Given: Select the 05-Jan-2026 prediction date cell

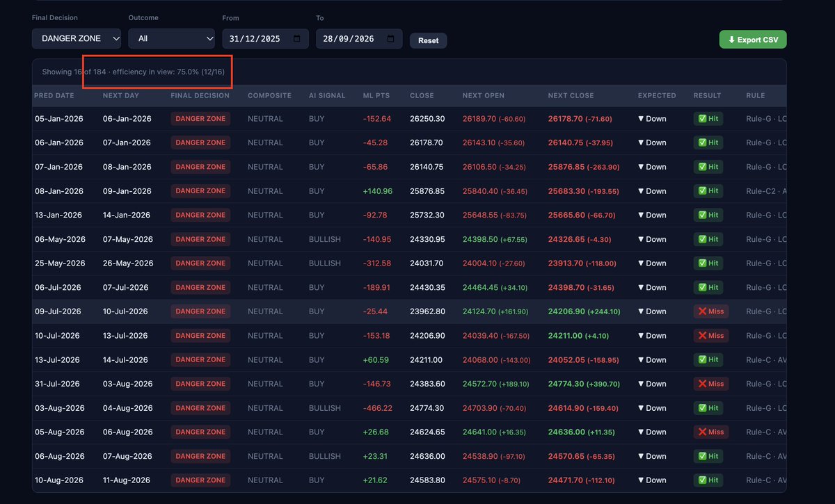Looking at the screenshot, I should (59, 119).
